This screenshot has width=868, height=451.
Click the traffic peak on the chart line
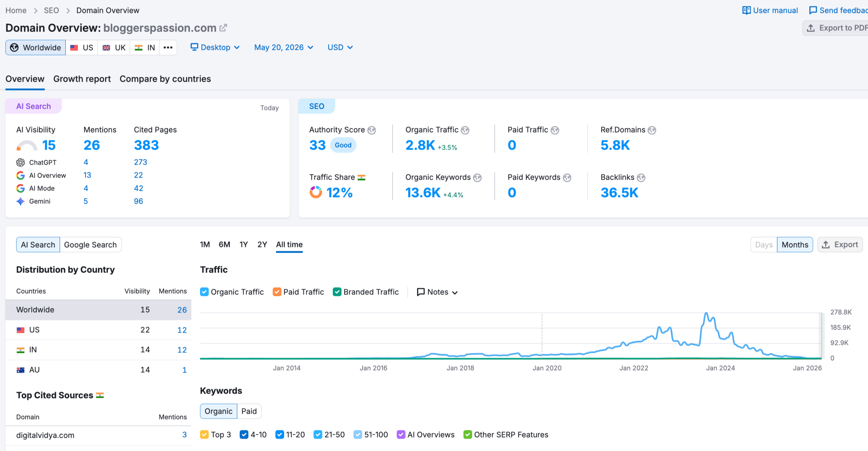706,313
